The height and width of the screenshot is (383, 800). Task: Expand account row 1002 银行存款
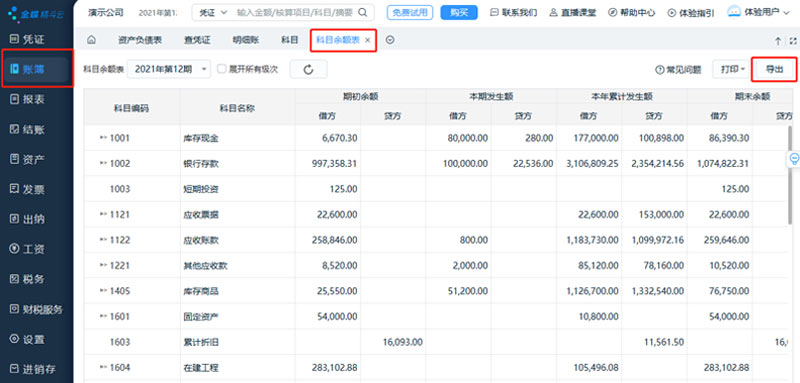(x=104, y=163)
